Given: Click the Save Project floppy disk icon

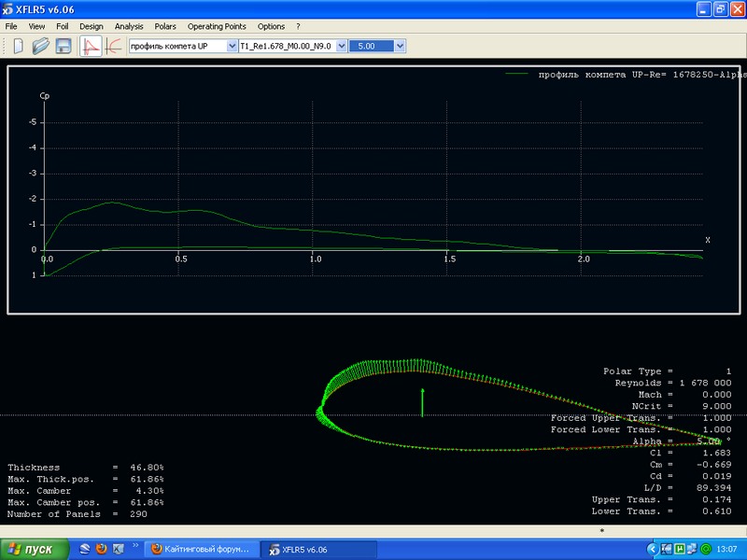Looking at the screenshot, I should coord(64,46).
